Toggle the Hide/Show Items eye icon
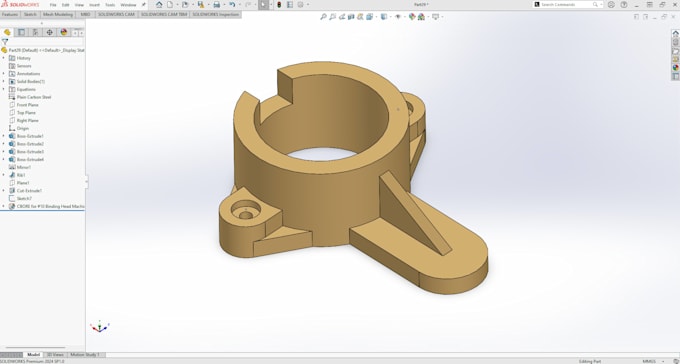680x364 pixels. pos(398,16)
